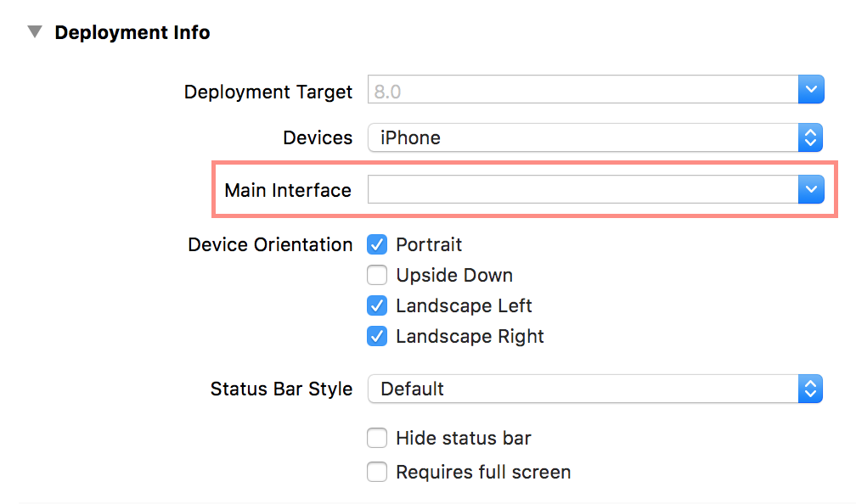Disable Portrait orientation
The image size is (856, 504).
pos(377,244)
